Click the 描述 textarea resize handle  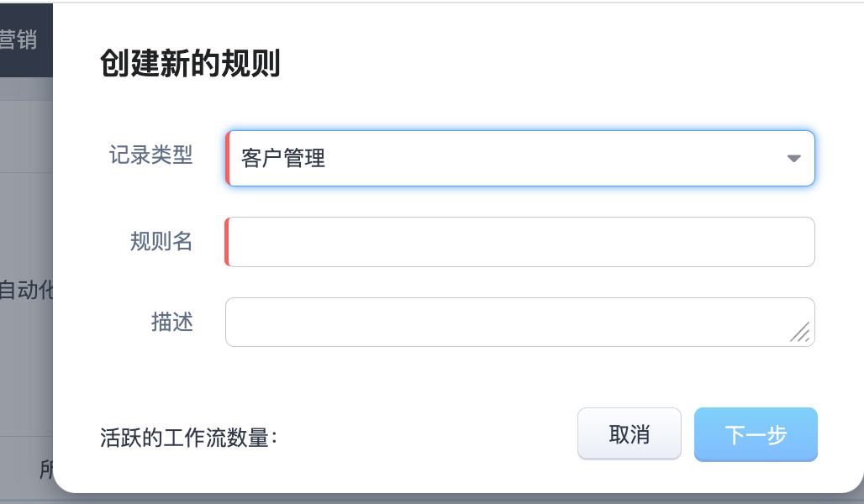801,333
